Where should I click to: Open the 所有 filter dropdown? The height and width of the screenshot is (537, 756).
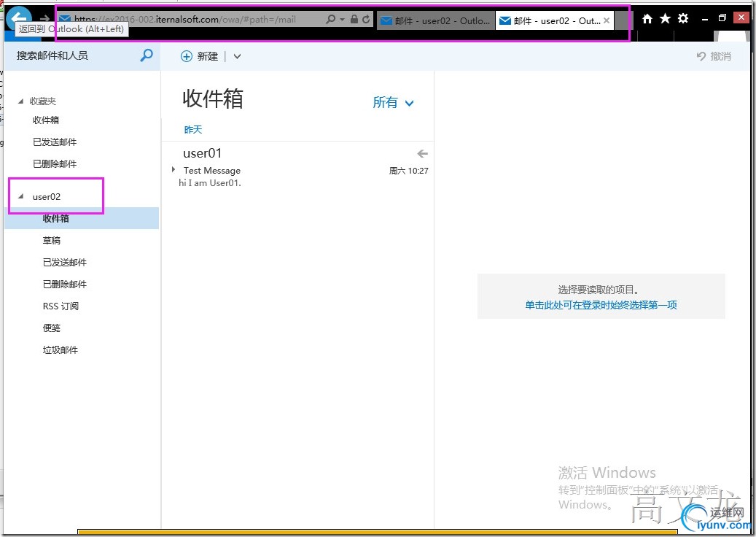(393, 102)
